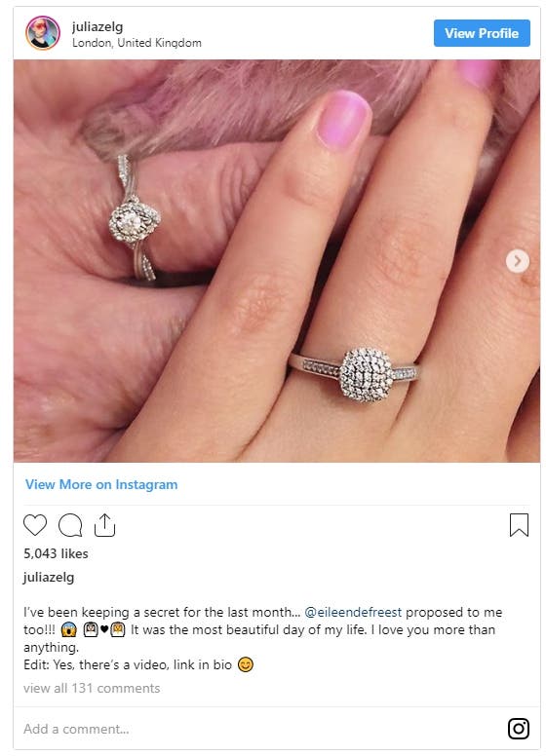
Task: Share the post using the upload arrow icon
Action: (x=104, y=525)
